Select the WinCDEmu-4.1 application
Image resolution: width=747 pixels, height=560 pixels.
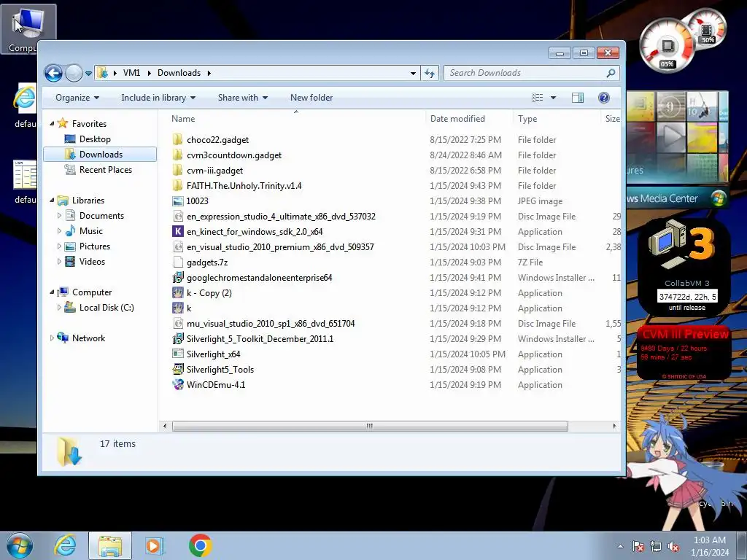point(216,385)
